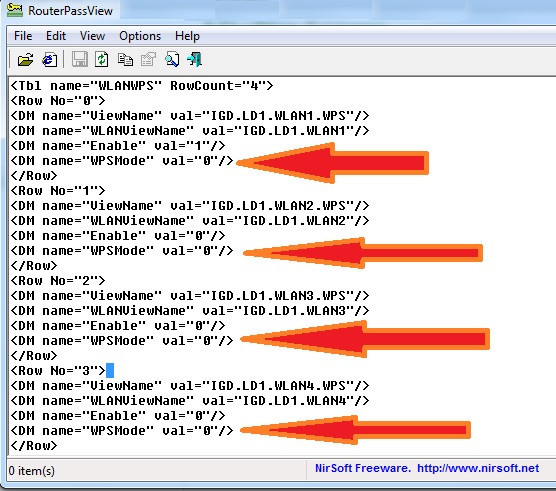
Task: Click the Open Router File folder icon
Action: [26, 60]
